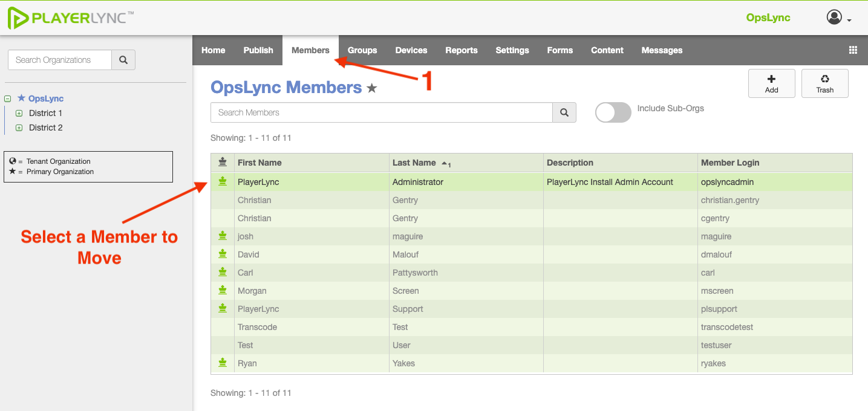Select the plsupport login cell
The image size is (868, 411).
tap(775, 309)
